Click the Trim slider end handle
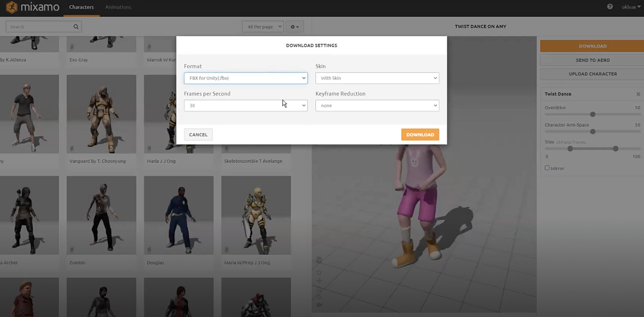Image resolution: width=644 pixels, height=317 pixels. coord(615,148)
